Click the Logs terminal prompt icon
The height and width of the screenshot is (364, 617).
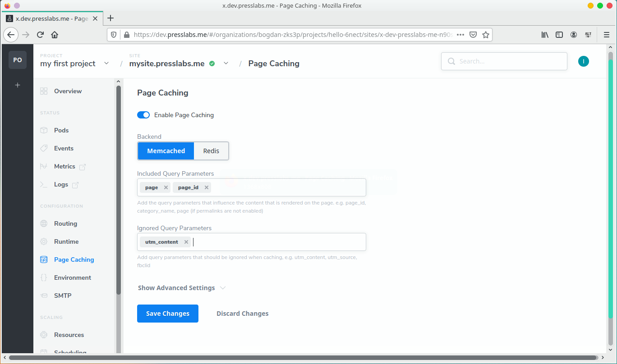pos(44,184)
